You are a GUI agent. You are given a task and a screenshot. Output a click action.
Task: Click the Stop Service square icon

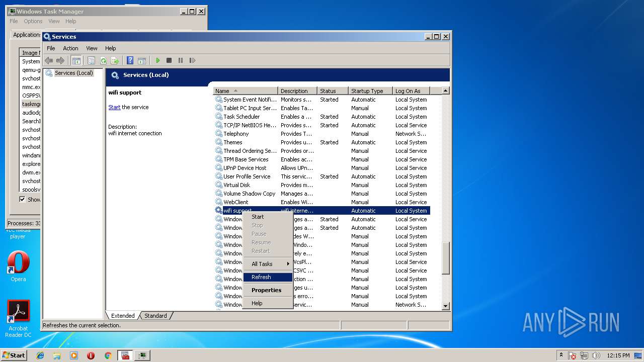[x=169, y=60]
